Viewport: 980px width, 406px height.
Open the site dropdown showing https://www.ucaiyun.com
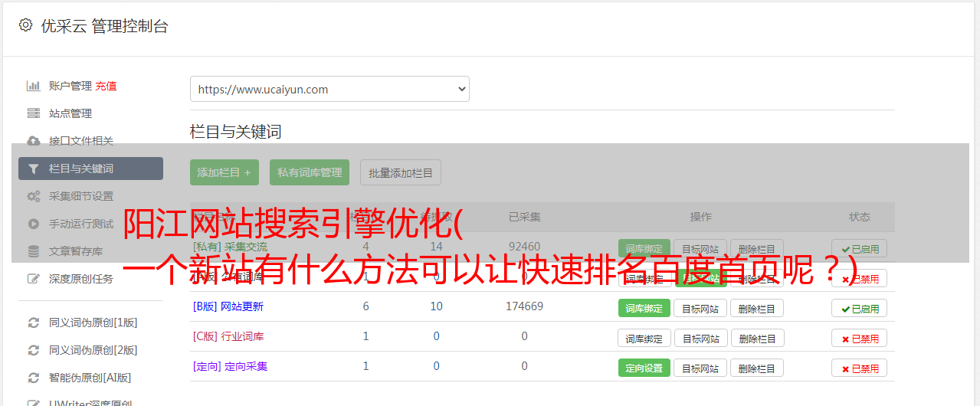(329, 89)
